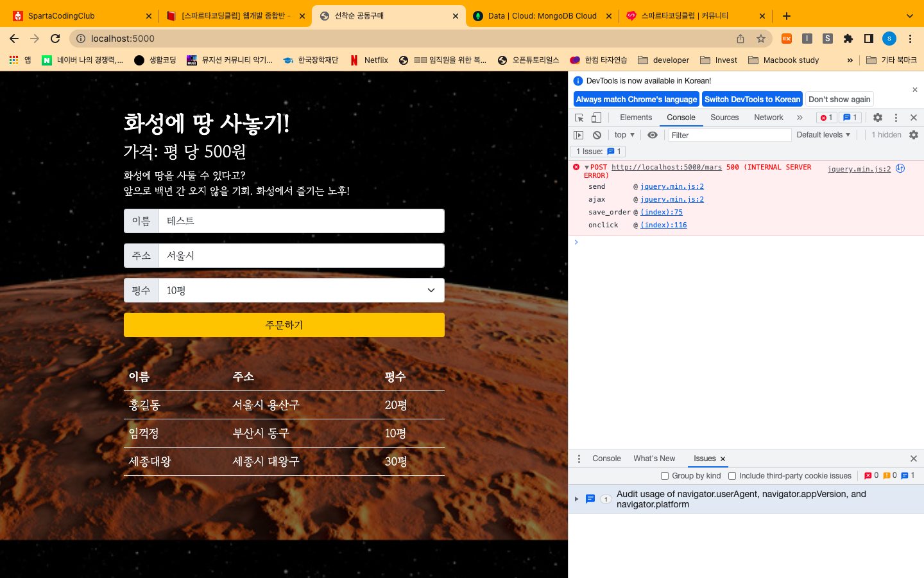
Task: Open the Chrome three-dot menu
Action: (x=910, y=39)
